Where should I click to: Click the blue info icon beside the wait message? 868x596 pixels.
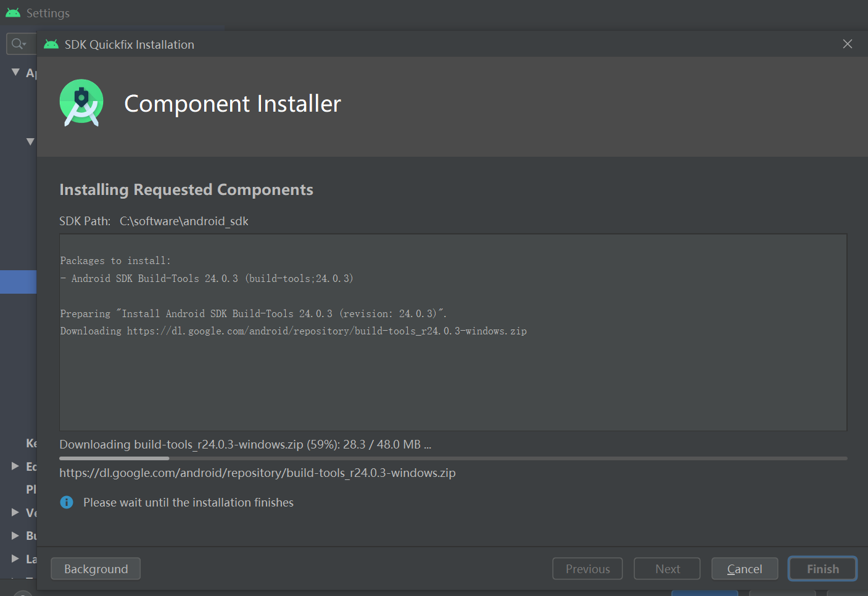tap(67, 502)
